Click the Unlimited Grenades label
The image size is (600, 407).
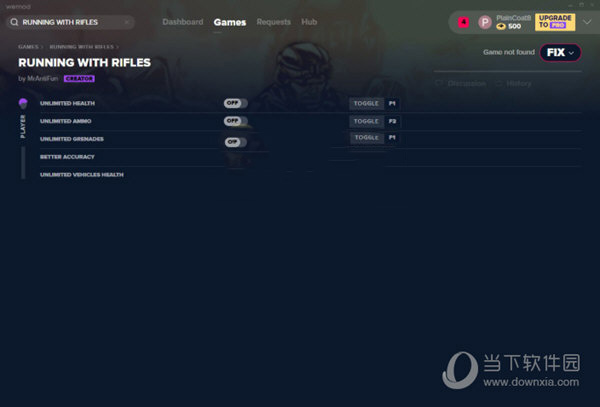[72, 139]
